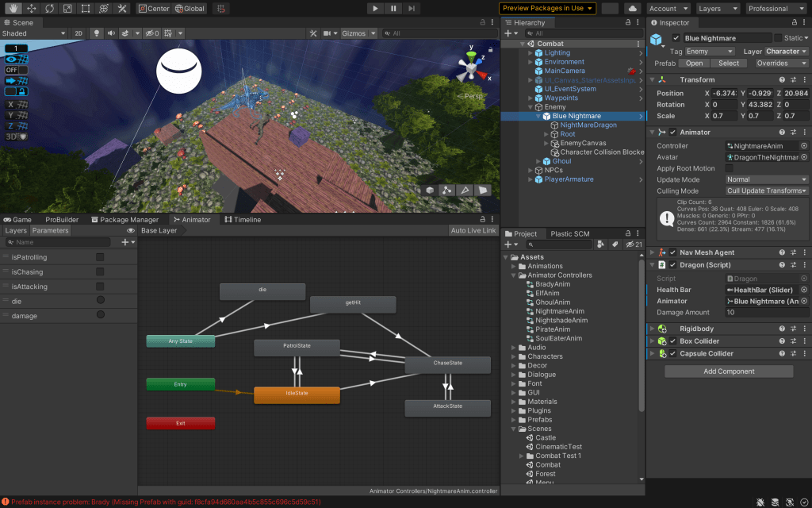Open cloud services via the cloud icon
This screenshot has width=812, height=508.
[632, 9]
